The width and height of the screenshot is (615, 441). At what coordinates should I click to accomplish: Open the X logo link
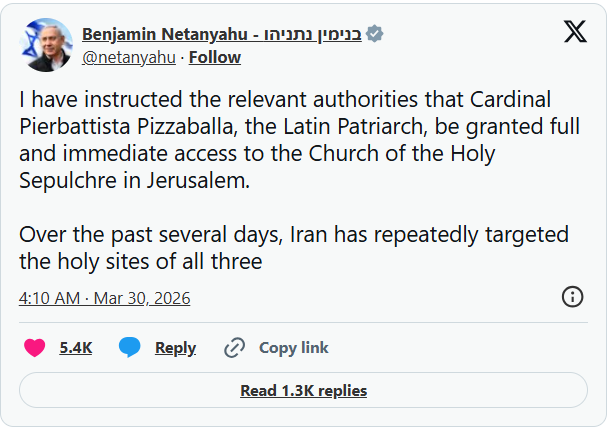(x=575, y=31)
